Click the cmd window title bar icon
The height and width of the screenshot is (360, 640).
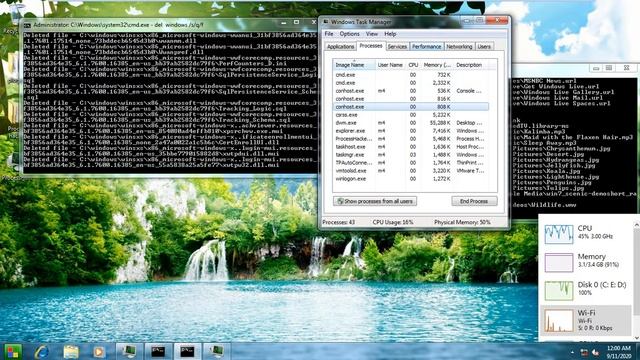27,25
